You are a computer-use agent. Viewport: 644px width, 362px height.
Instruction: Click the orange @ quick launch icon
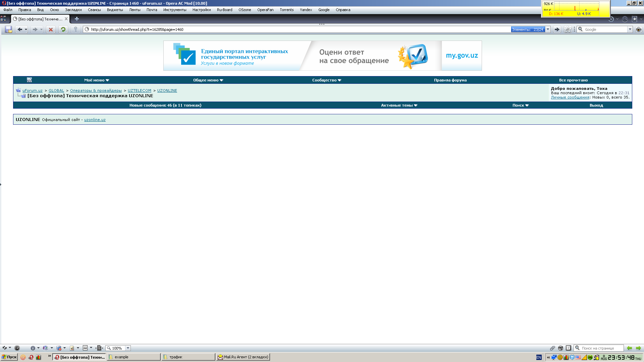(23, 357)
